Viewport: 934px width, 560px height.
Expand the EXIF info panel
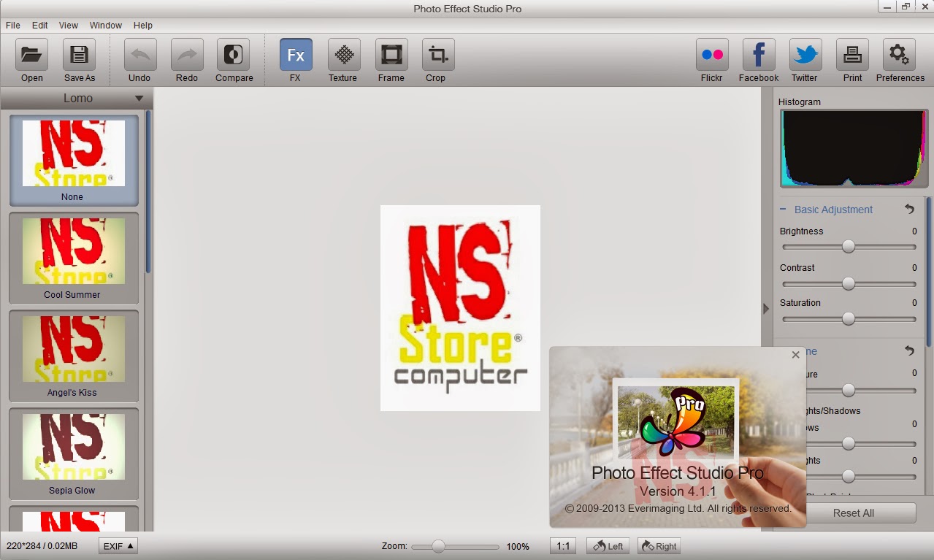[118, 546]
